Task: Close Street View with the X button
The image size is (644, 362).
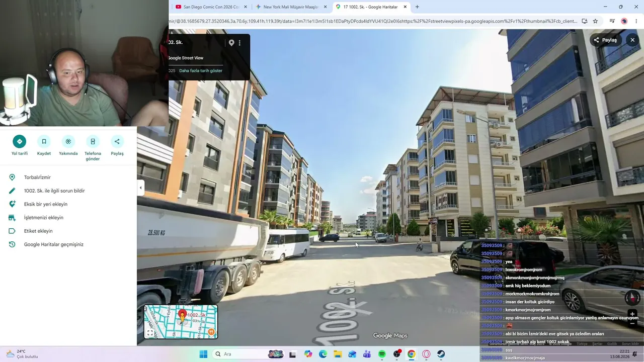Action: [632, 40]
